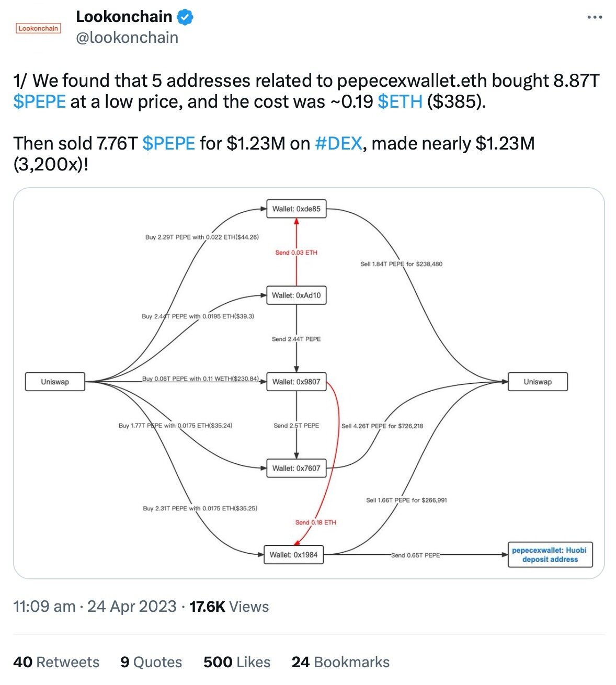Click the pepecexwallet Huobi deposit address box
The image size is (616, 685).
(550, 555)
